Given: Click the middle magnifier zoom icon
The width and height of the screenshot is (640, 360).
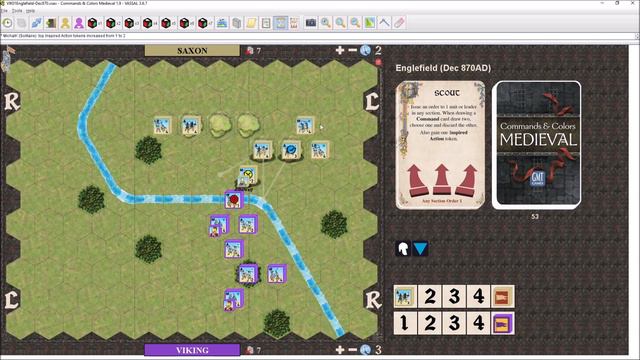Looking at the screenshot, I should (340, 23).
